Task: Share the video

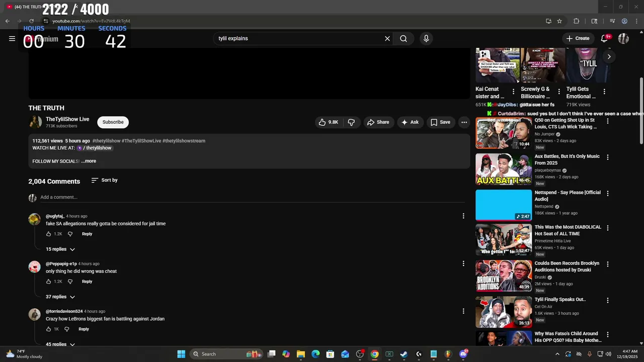Action: tap(378, 122)
